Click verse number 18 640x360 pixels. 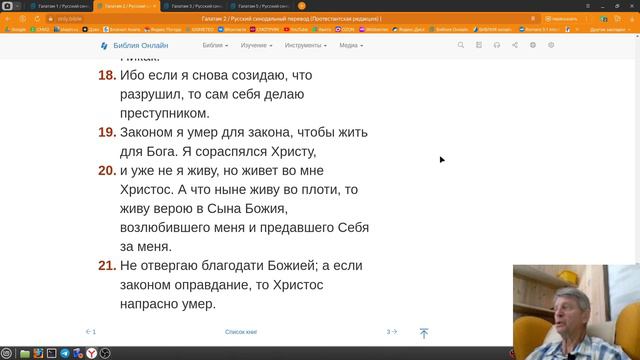[107, 75]
